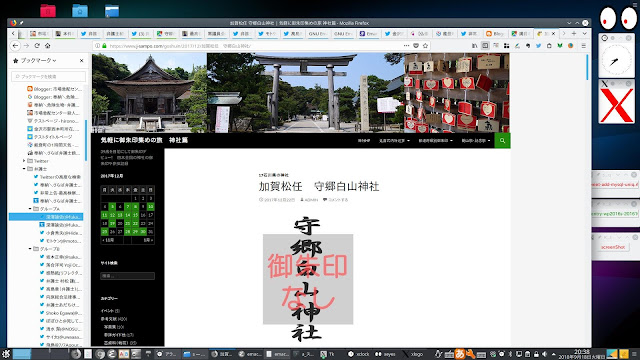Select the highlighted bookmark in グループA

(46, 217)
